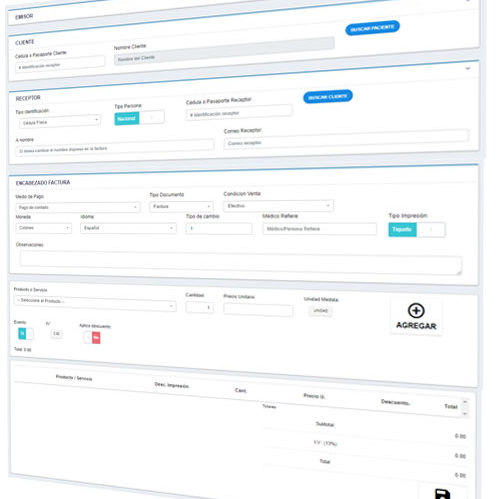The width and height of the screenshot is (500, 499).
Task: Collapse the Cliente section chevron
Action: click(468, 69)
